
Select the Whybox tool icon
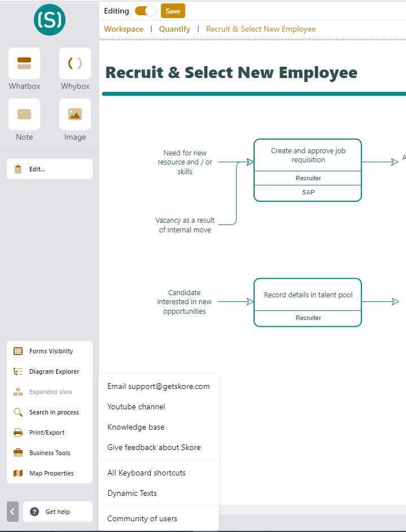(x=75, y=63)
